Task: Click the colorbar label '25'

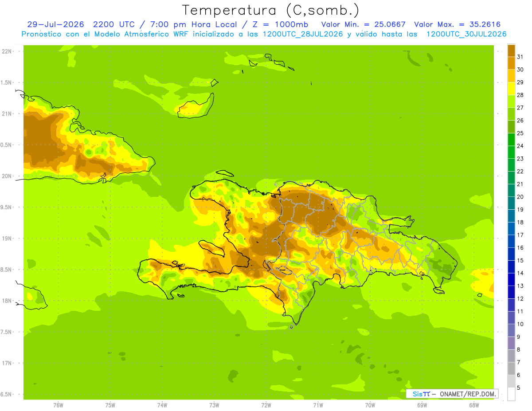Action: click(520, 133)
